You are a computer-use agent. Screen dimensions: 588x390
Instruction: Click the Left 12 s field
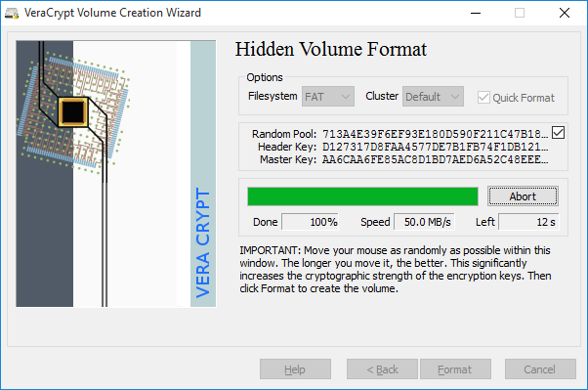pos(528,222)
